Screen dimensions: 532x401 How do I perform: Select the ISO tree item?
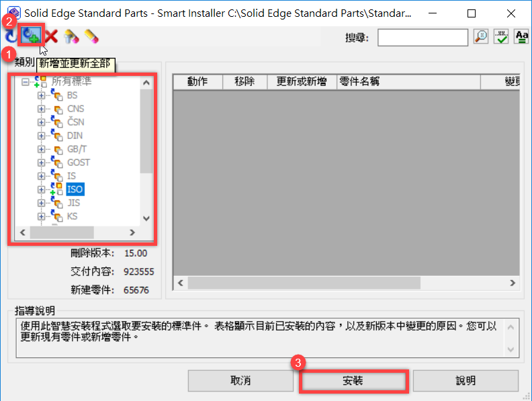click(x=75, y=189)
